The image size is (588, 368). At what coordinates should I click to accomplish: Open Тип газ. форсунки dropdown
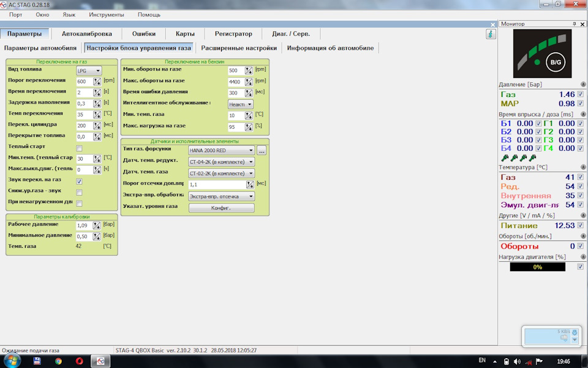pos(221,151)
